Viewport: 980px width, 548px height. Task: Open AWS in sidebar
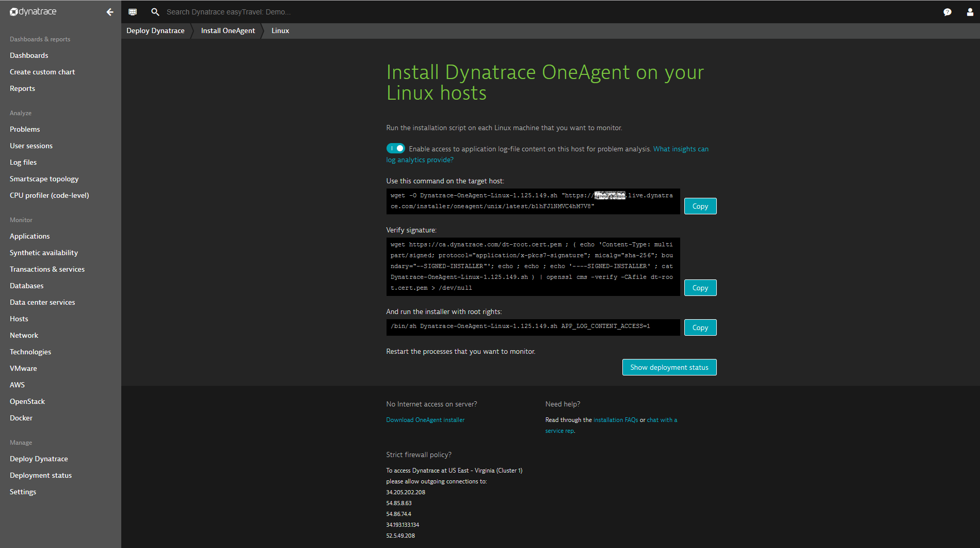click(17, 385)
